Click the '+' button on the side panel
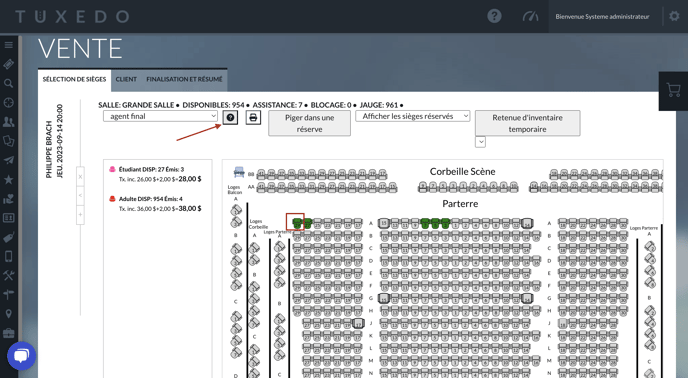The width and height of the screenshot is (688, 378). pos(80,215)
